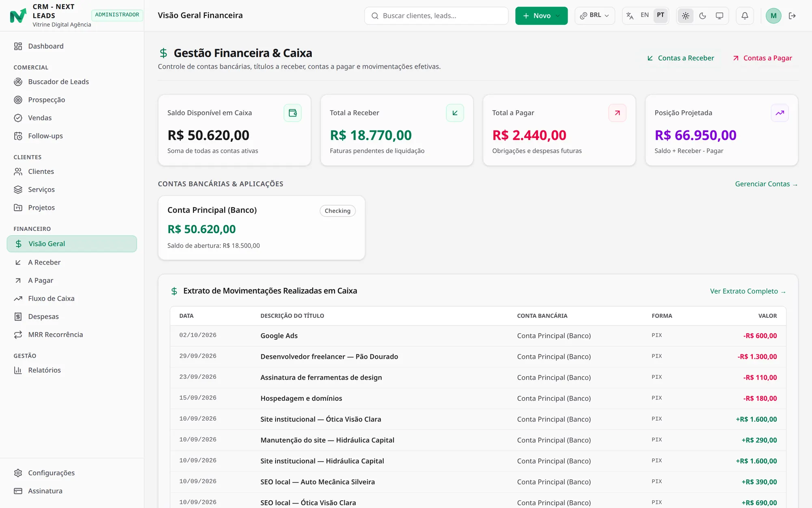Open the Conta Principal (Banco) account card
The height and width of the screenshot is (508, 812).
[x=261, y=228]
